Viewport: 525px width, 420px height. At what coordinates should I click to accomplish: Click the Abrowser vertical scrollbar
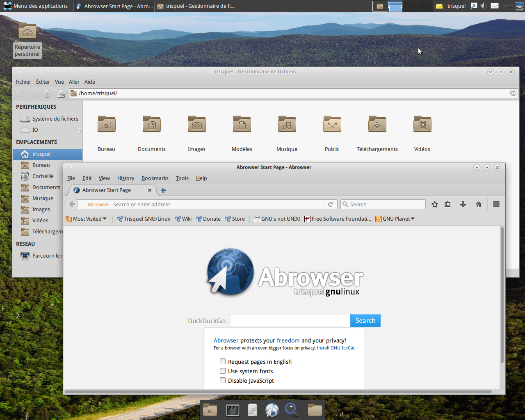pyautogui.click(x=502, y=295)
